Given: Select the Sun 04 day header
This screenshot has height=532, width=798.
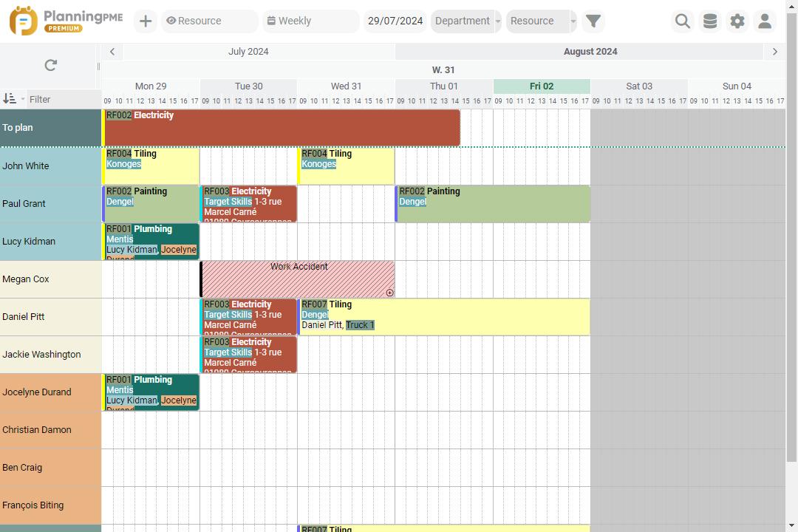Looking at the screenshot, I should (737, 86).
